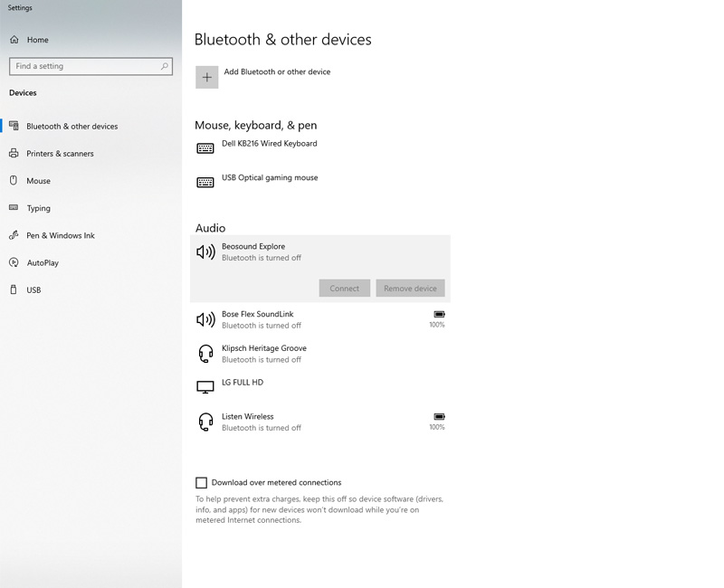Click the Listen Wireless headset icon

[206, 422]
